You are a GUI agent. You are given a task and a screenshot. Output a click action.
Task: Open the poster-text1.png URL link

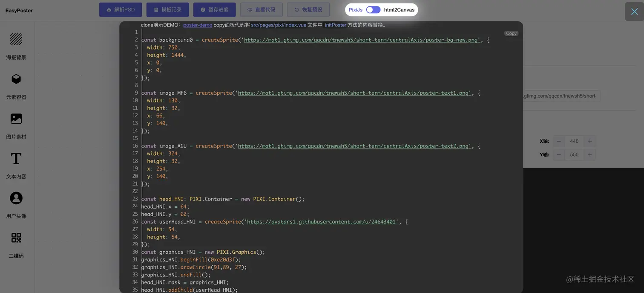point(354,93)
